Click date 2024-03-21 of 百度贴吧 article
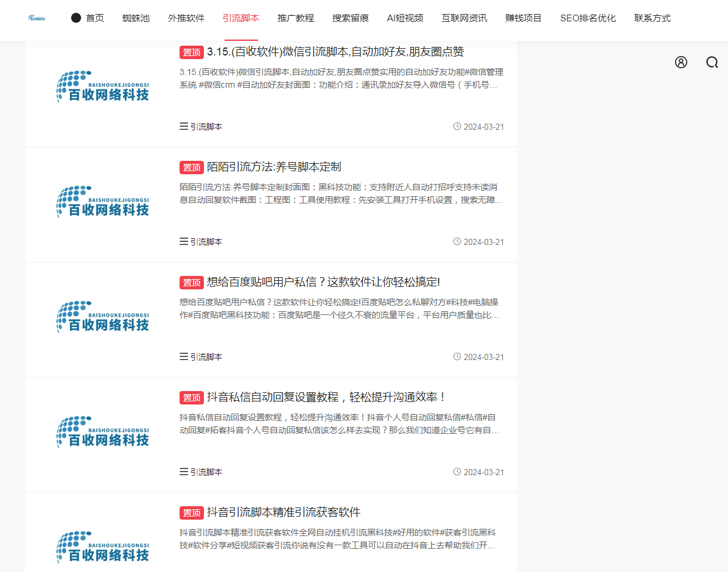This screenshot has width=728, height=572. [484, 358]
